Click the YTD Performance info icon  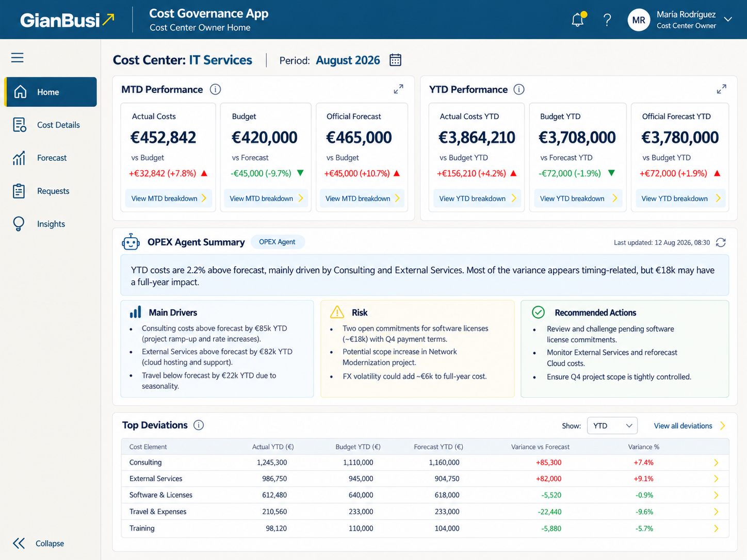519,89
